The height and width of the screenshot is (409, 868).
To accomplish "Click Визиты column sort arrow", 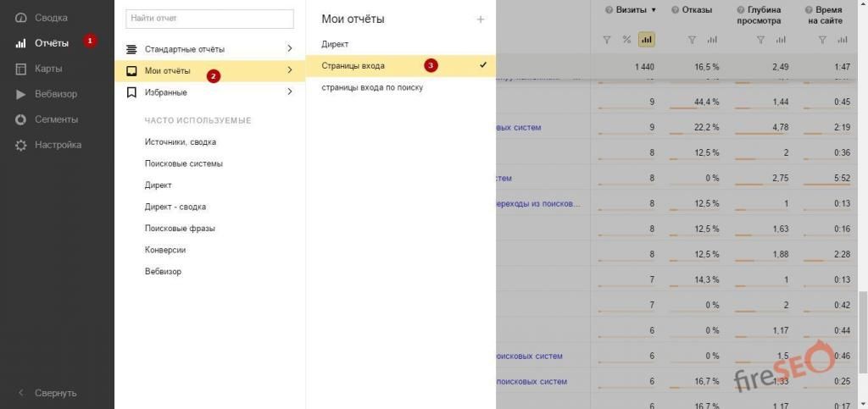I will [654, 10].
